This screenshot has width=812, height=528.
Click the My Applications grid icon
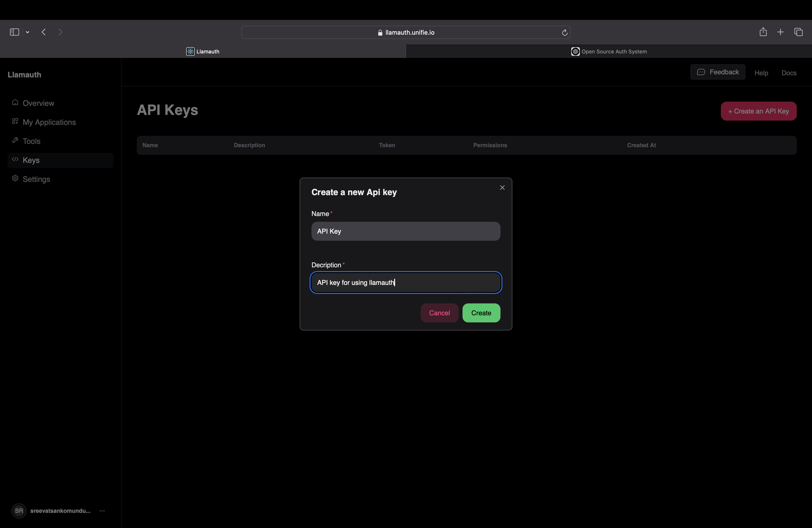[x=15, y=121]
